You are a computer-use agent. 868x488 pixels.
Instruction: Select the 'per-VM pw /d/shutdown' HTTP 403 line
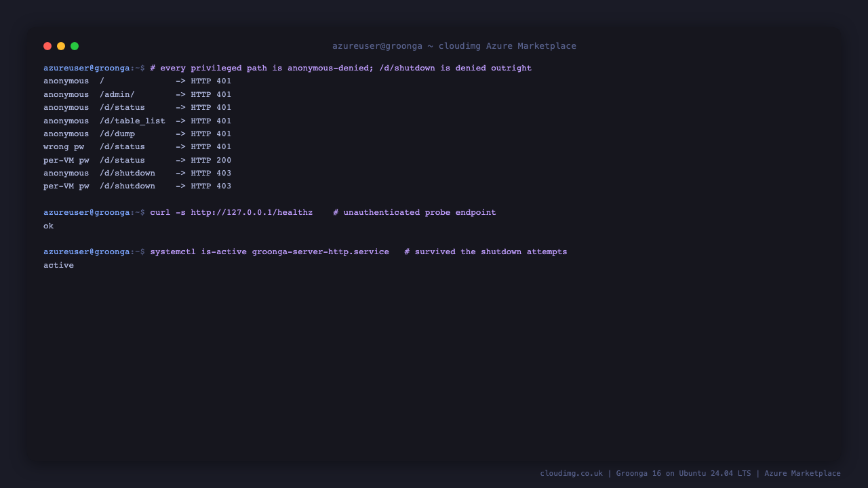[x=138, y=186]
